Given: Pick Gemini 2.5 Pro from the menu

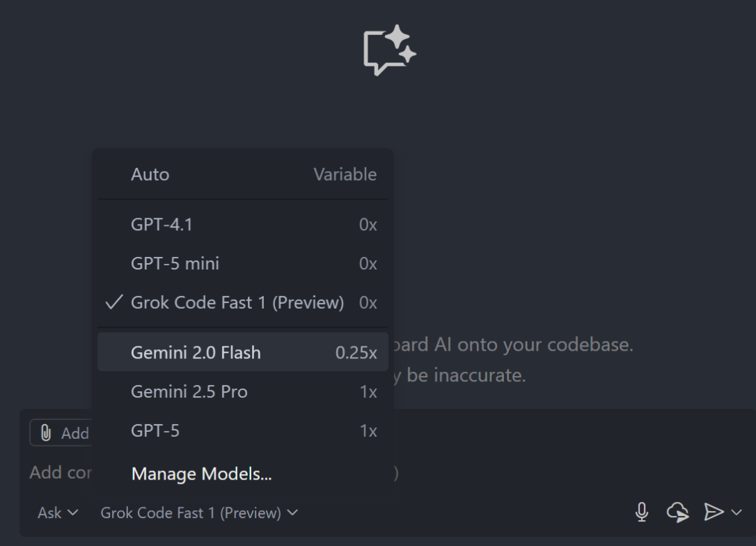Looking at the screenshot, I should pyautogui.click(x=189, y=392).
